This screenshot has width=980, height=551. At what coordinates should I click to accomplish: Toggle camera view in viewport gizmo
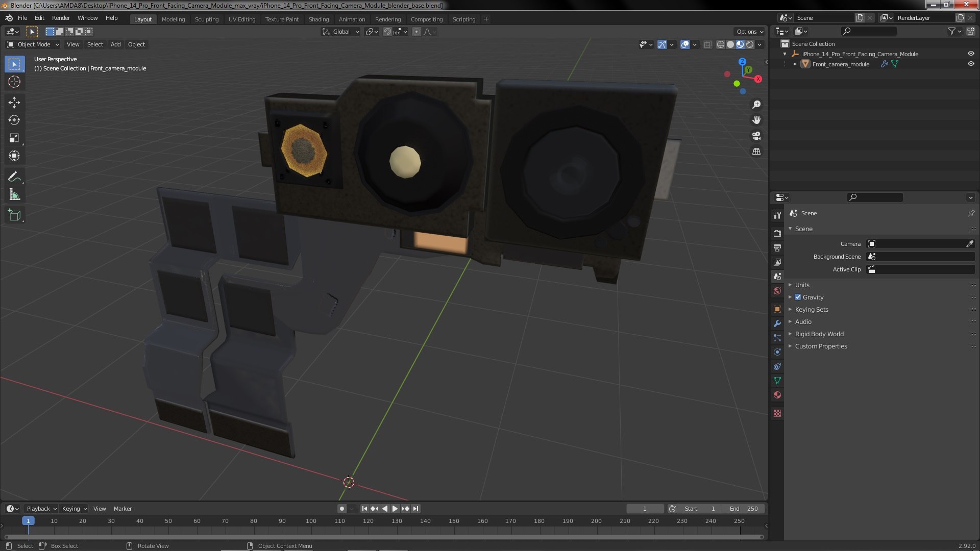click(x=756, y=136)
